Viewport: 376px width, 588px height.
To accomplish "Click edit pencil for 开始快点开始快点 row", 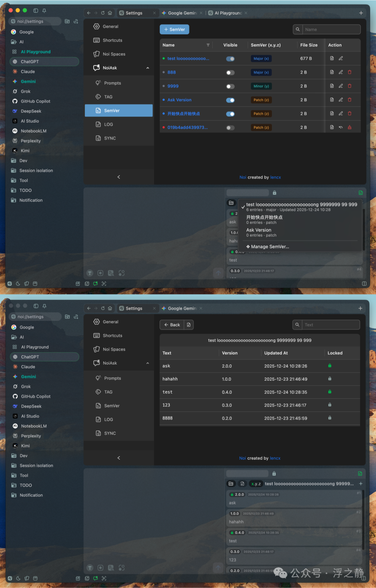I will point(341,113).
